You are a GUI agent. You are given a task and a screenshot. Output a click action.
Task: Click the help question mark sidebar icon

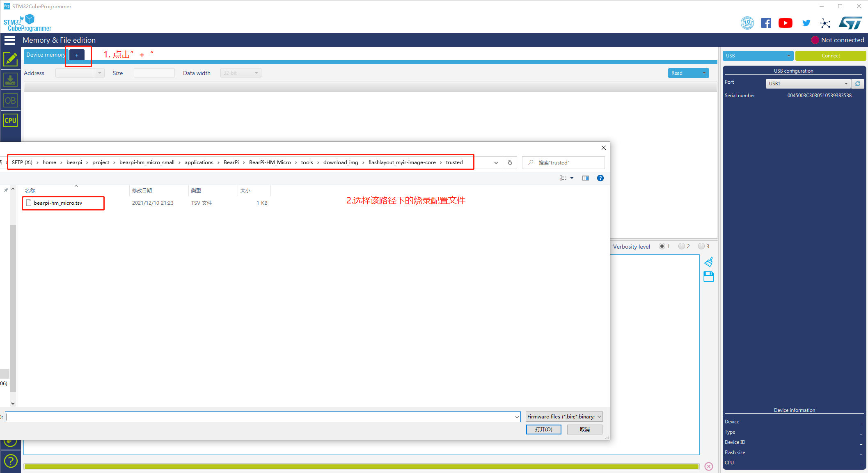(10, 461)
